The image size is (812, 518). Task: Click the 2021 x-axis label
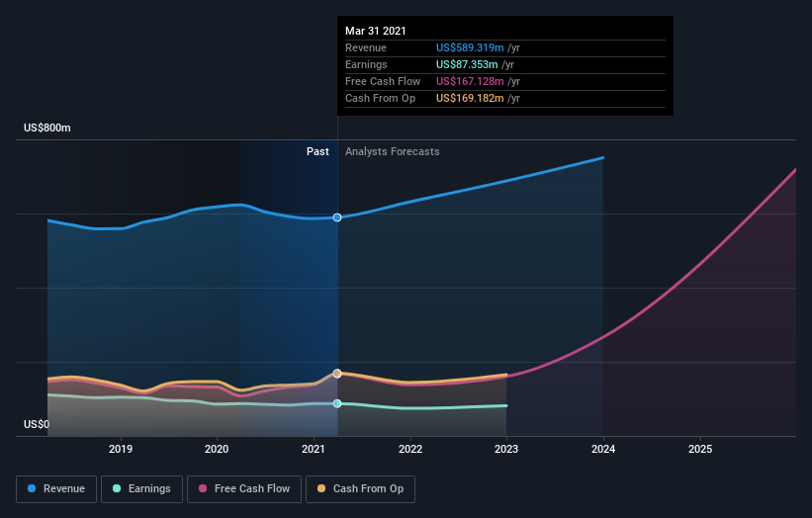click(x=314, y=449)
